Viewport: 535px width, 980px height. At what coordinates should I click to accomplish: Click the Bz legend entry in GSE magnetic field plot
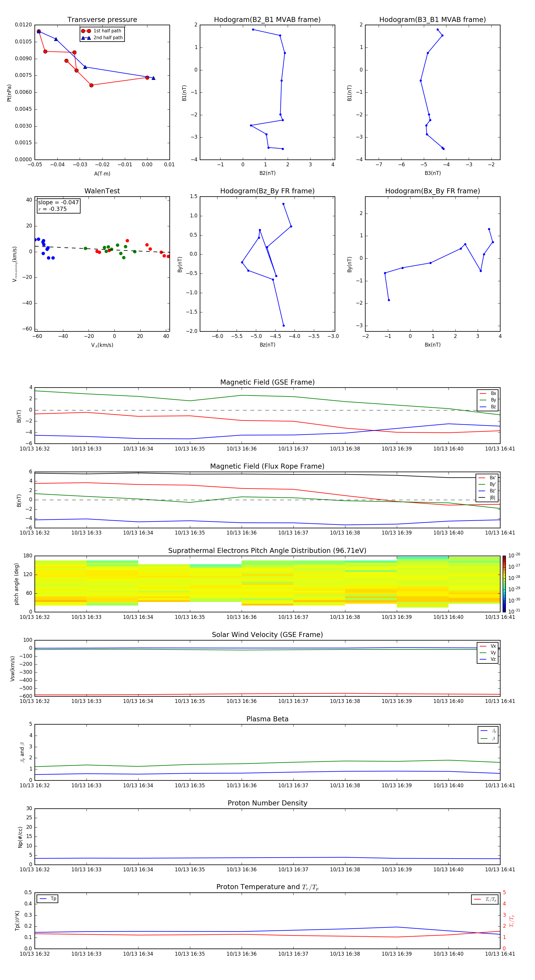(x=488, y=407)
